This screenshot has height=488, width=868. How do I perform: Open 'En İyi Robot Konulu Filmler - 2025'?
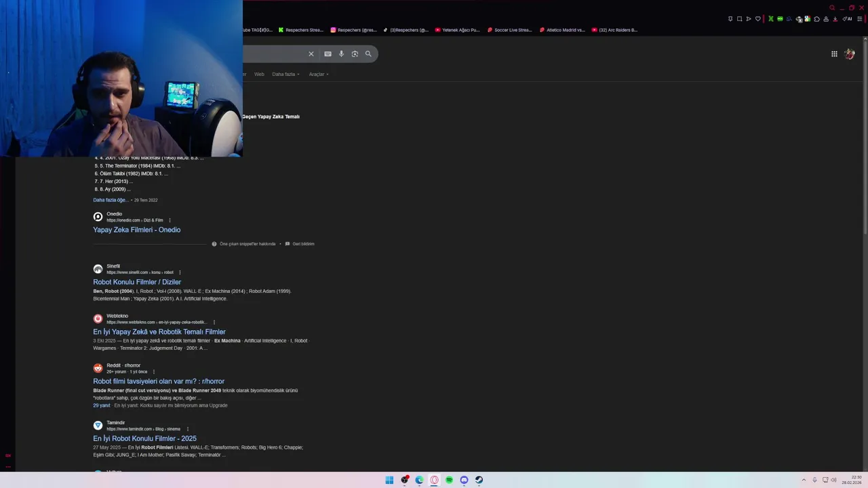tap(144, 439)
